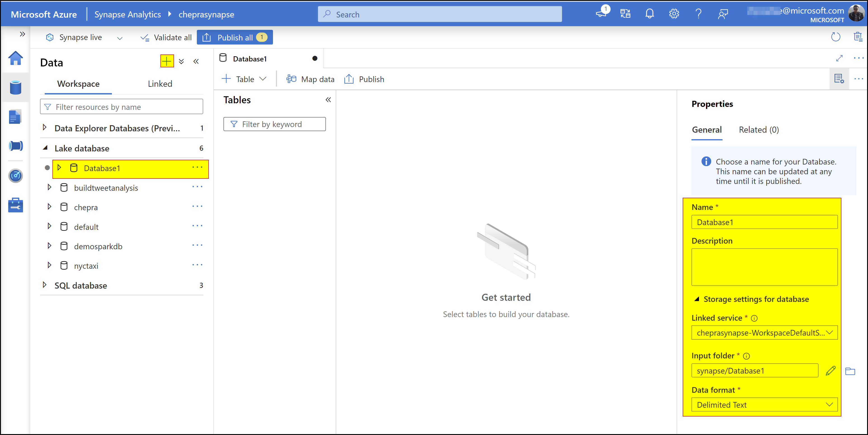The width and height of the screenshot is (868, 435).
Task: Click the expand all double-chevron in Data
Action: point(181,61)
